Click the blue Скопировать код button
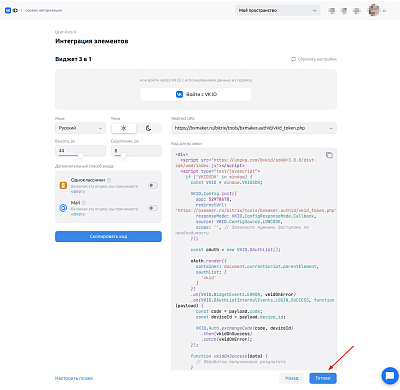Viewport: 400px width, 390px height. 108,236
